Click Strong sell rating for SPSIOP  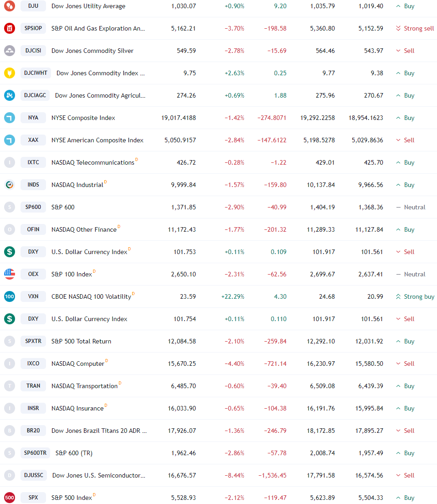pos(415,28)
